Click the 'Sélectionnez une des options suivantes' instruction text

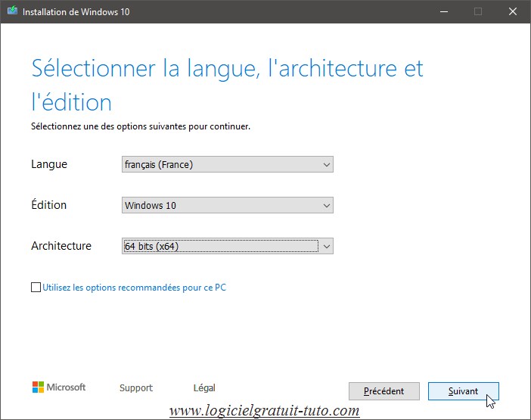[141, 126]
